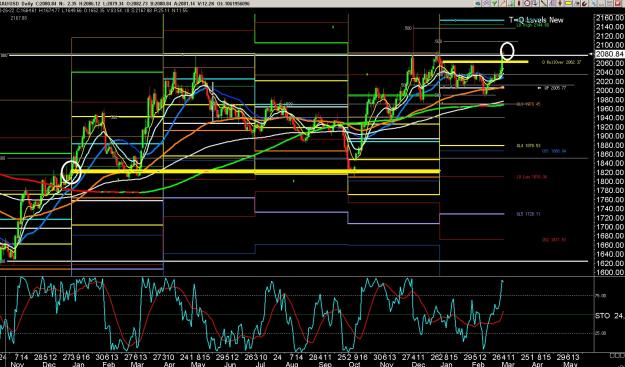Image resolution: width=625 pixels, height=367 pixels.
Task: Click the Nov month label on time axis
Action: [x=17, y=364]
